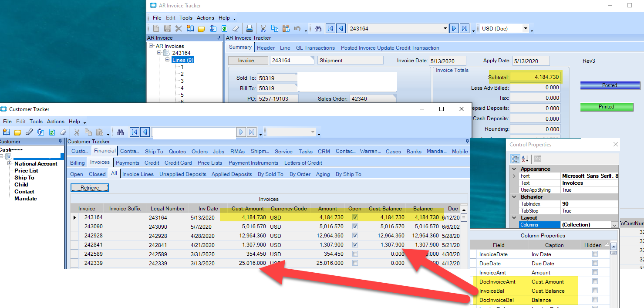
Task: Click the phone Call icon in Customer Tracker
Action: 29,132
